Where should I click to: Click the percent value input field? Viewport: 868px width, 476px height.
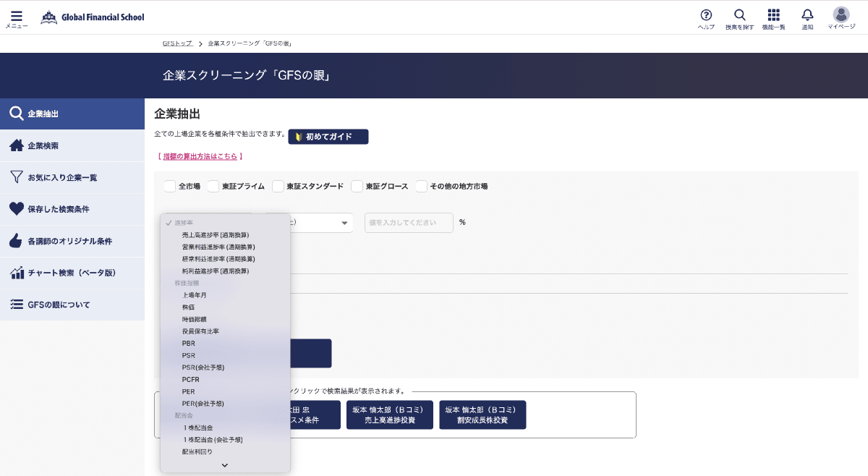(x=409, y=223)
